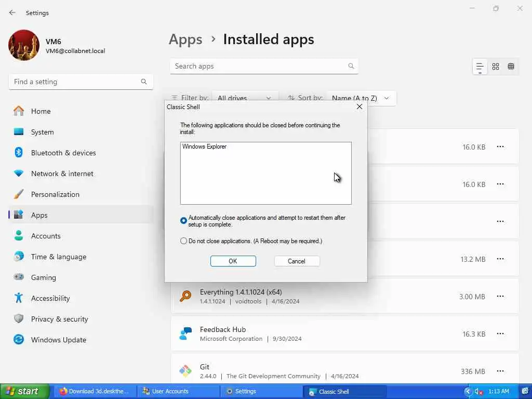This screenshot has height=399, width=532.
Task: Go back using the Settings back arrow
Action: pyautogui.click(x=12, y=12)
